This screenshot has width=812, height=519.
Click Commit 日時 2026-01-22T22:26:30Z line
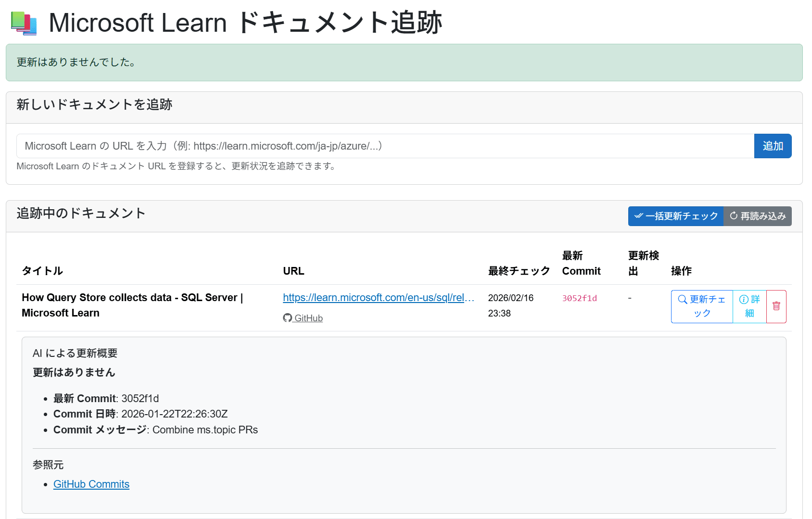140,414
